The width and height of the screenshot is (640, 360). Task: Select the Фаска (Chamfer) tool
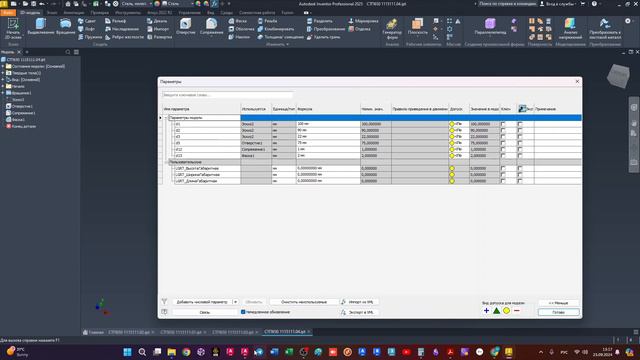[x=238, y=21]
